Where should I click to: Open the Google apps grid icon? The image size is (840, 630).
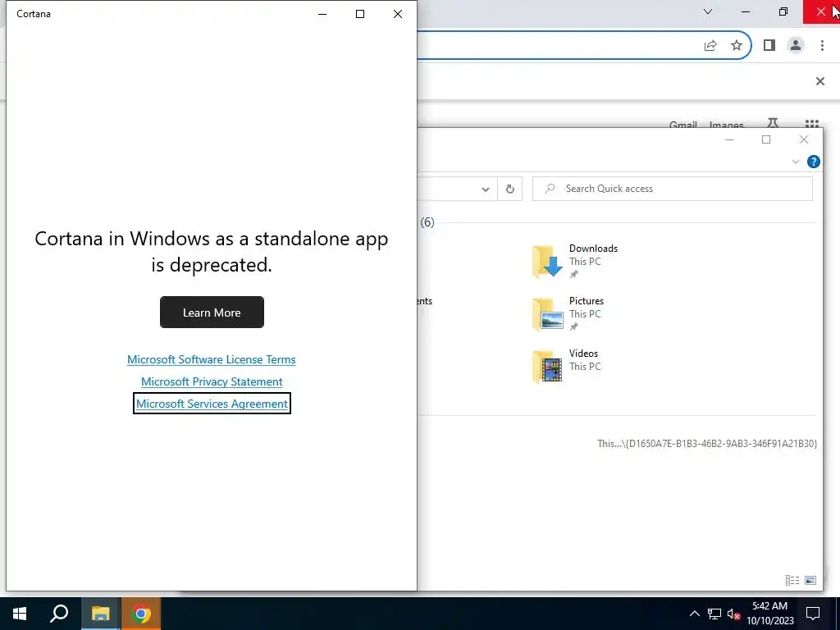pos(811,124)
